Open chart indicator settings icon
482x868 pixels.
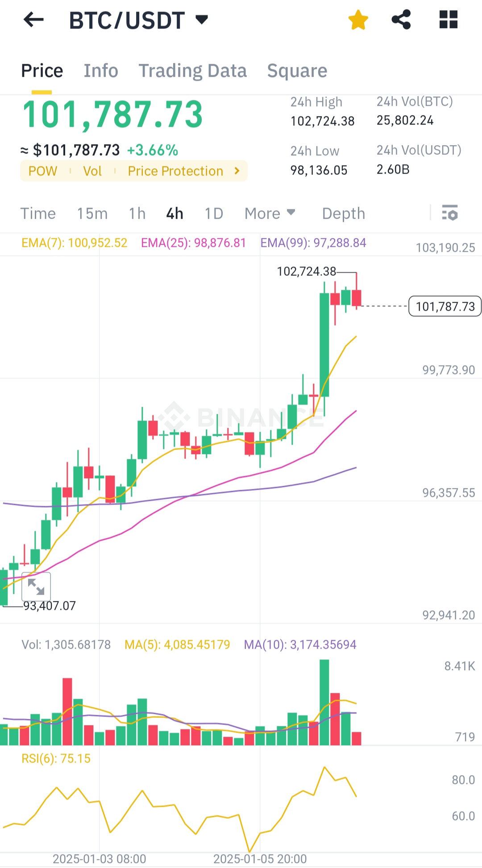point(450,213)
